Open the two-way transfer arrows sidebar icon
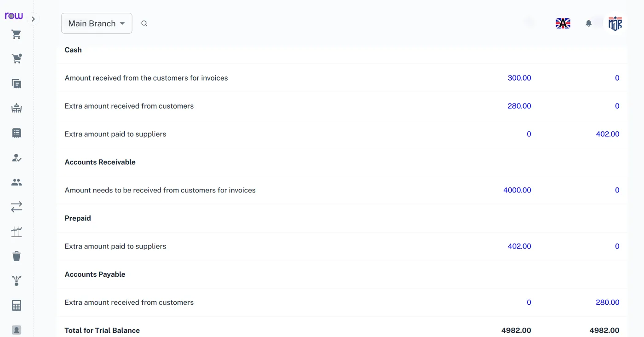 (x=17, y=207)
